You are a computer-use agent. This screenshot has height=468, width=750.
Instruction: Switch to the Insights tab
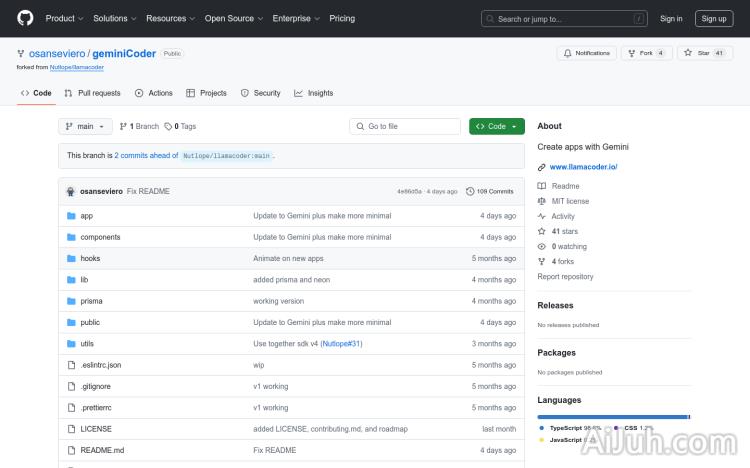tap(313, 93)
